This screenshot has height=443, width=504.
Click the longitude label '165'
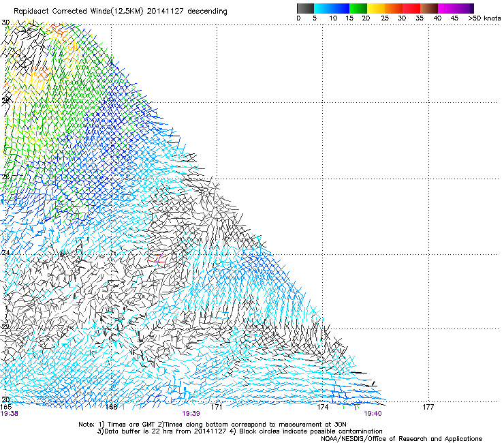pos(6,407)
